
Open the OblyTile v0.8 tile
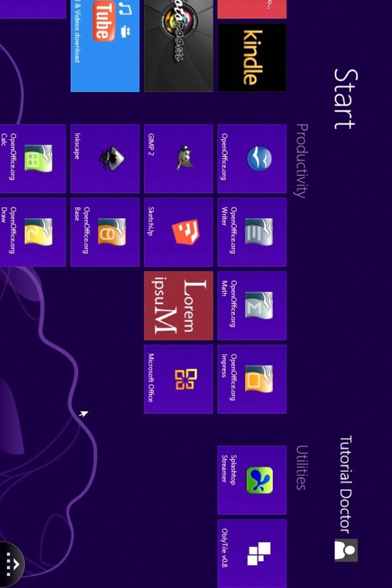(252, 554)
